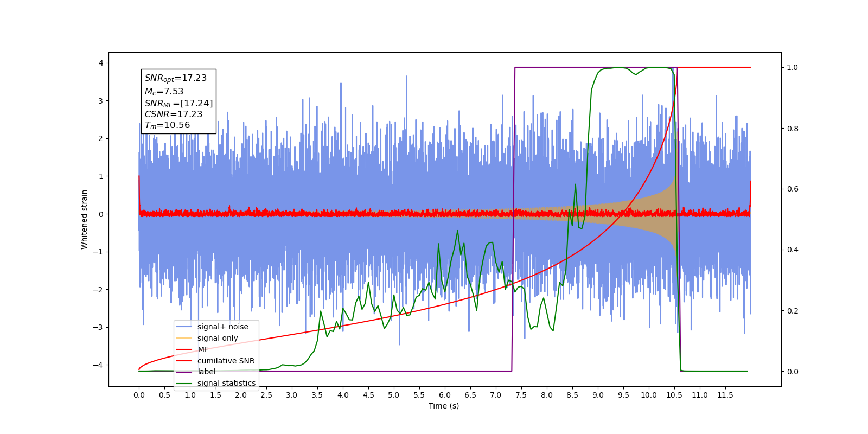Click the x-axis tick label 6.5

[x=470, y=395]
